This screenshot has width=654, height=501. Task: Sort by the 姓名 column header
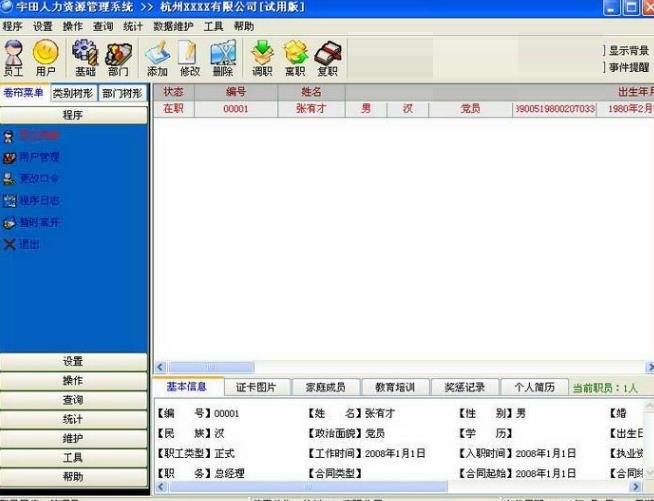(312, 92)
